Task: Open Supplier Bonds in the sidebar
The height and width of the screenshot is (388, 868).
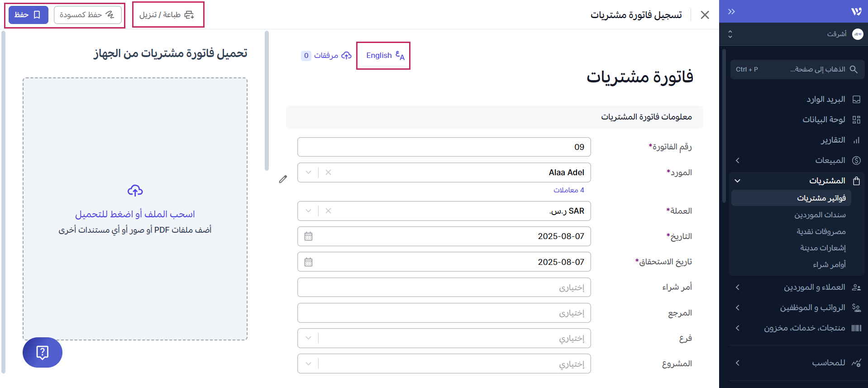Action: pyautogui.click(x=820, y=215)
